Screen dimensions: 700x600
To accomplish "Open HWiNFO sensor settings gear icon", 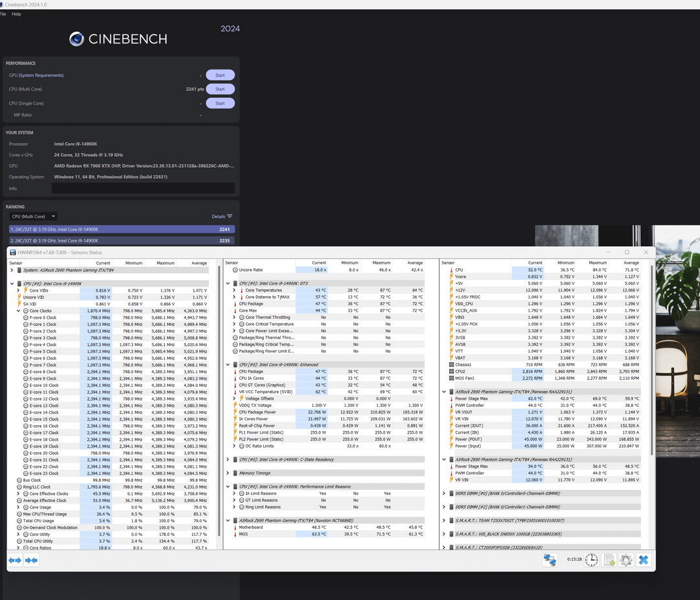I will 626,560.
